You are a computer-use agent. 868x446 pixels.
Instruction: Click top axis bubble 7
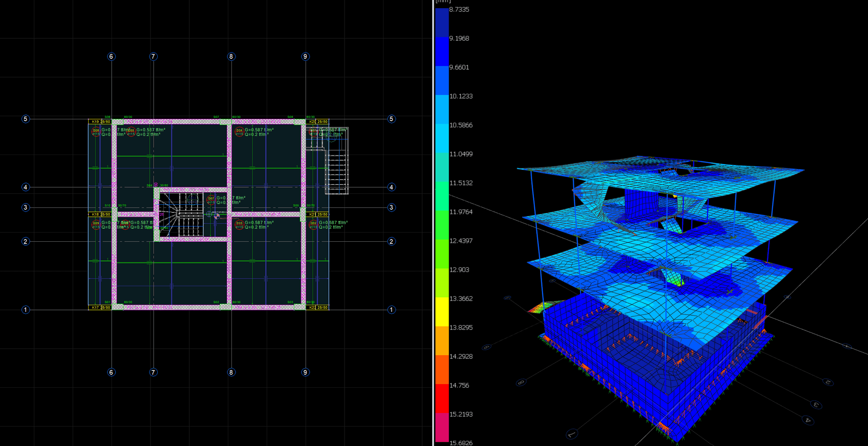[x=153, y=56]
